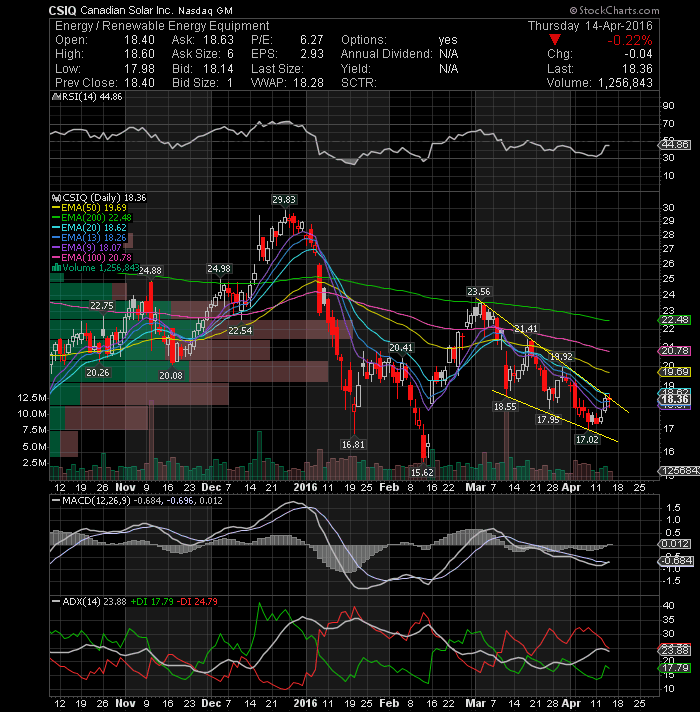This screenshot has height=712, width=700.
Task: Click the Prev Close label
Action: point(86,83)
